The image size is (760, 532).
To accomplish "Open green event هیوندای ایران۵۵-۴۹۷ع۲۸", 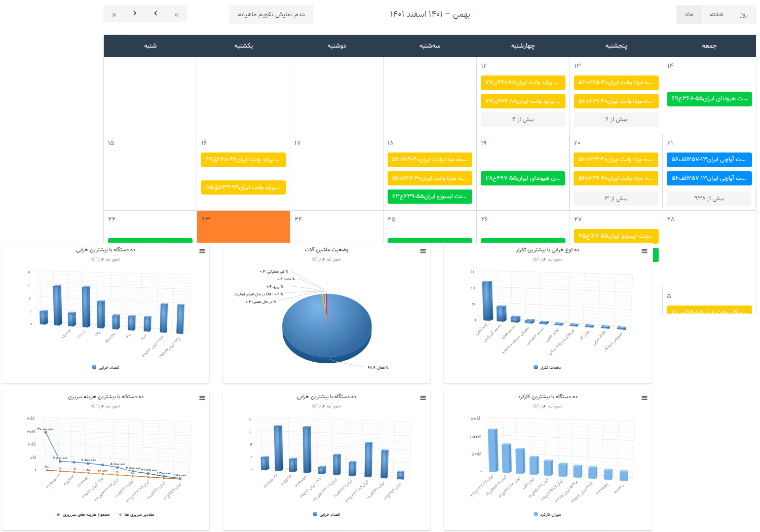I will point(523,178).
